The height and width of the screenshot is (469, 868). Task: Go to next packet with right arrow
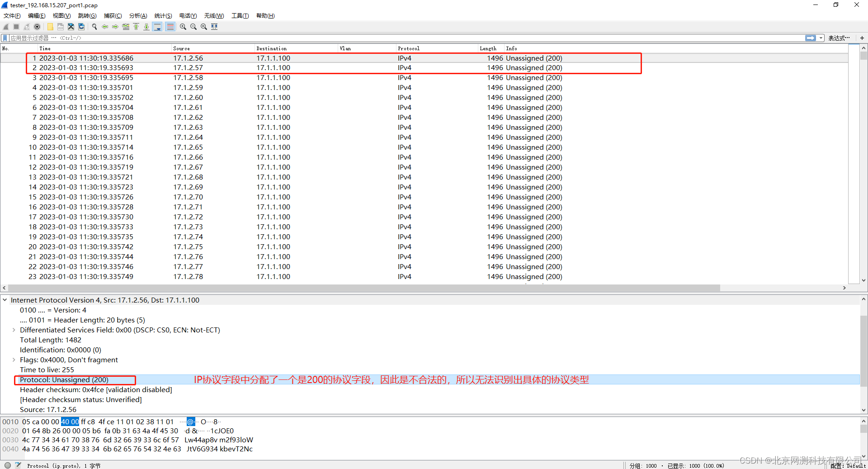tap(115, 27)
